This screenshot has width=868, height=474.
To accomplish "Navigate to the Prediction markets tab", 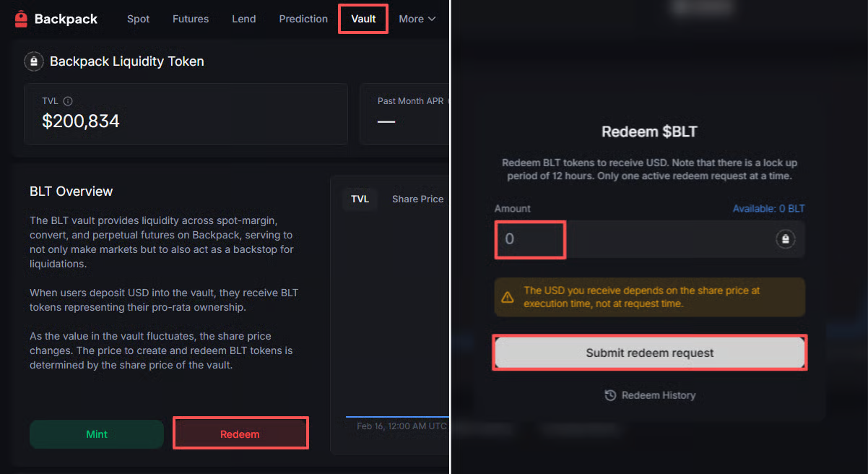I will coord(303,19).
